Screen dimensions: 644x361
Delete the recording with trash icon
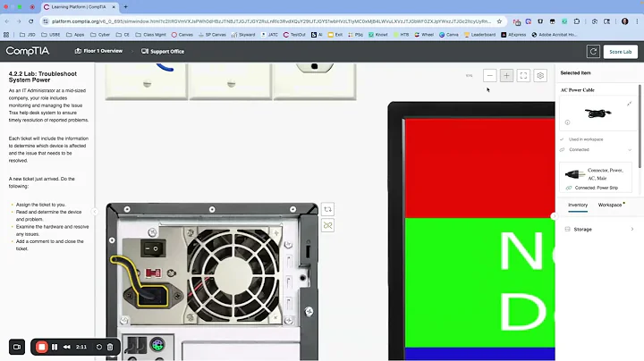[110, 347]
